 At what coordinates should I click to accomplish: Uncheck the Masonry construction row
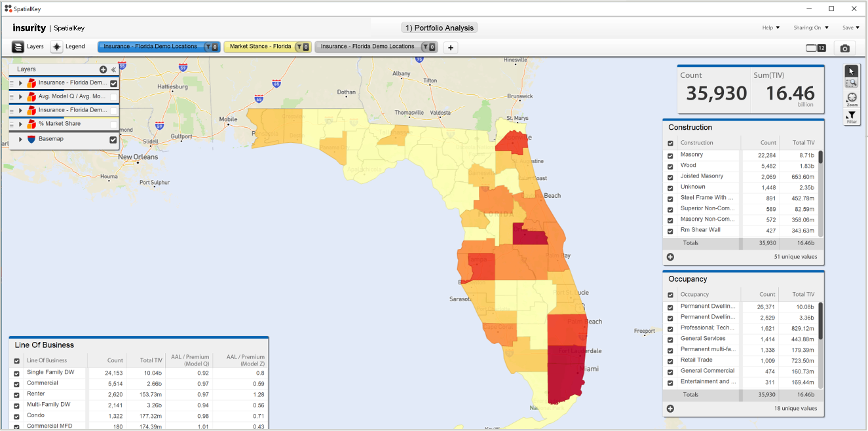670,155
